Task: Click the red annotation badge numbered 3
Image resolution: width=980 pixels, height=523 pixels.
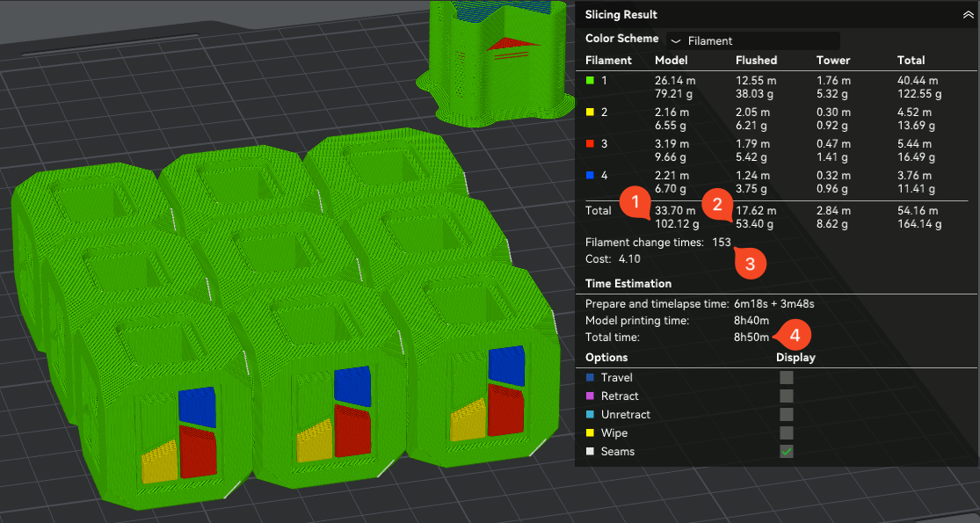Action: (750, 263)
